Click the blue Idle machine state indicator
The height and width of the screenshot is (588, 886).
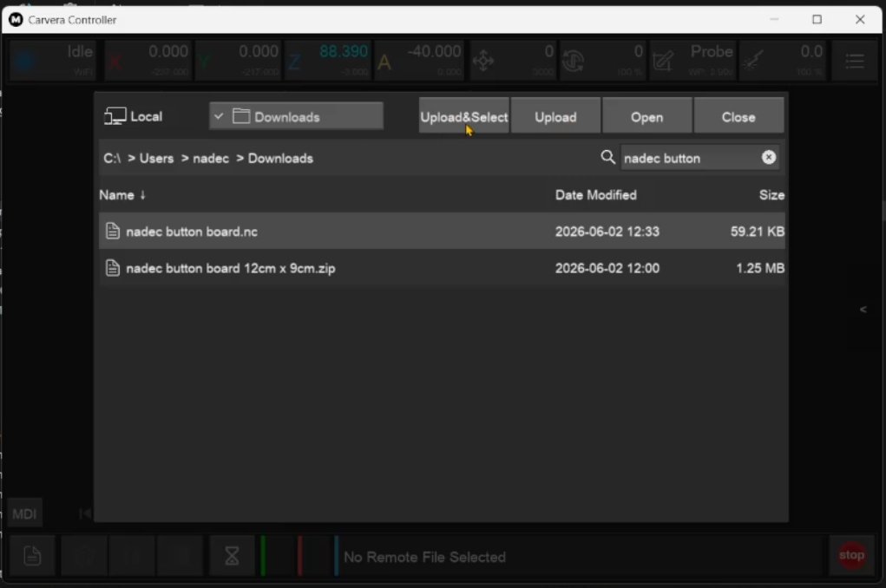pyautogui.click(x=23, y=61)
